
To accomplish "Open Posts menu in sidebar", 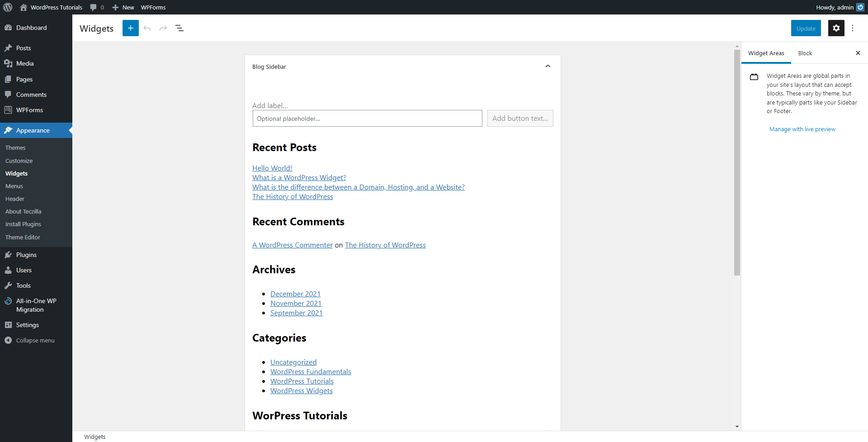I will [x=36, y=48].
